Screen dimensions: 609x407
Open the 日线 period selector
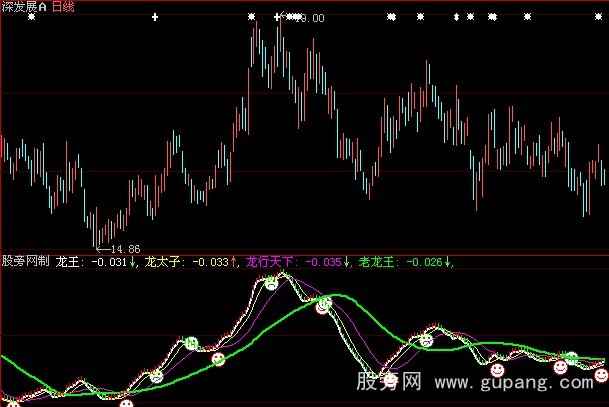tap(65, 7)
